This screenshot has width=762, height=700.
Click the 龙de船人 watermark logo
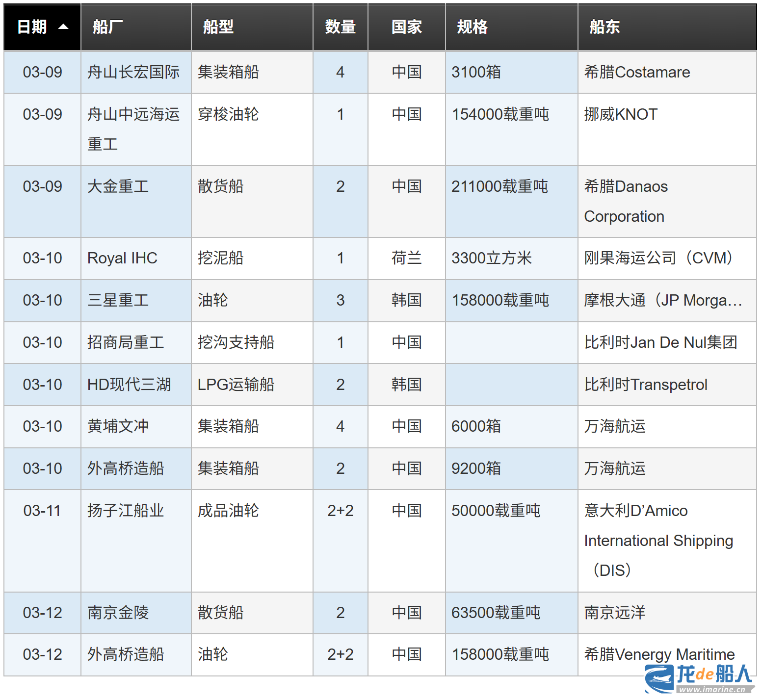point(699,678)
